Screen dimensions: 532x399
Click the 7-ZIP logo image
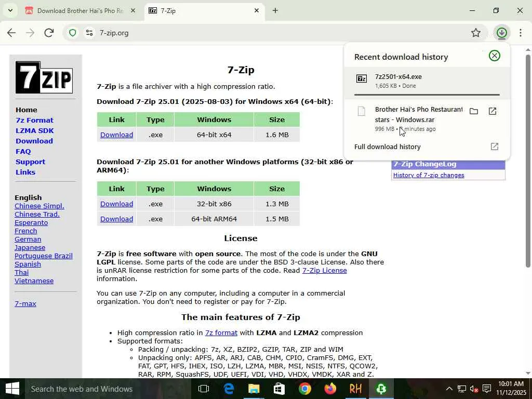click(44, 77)
